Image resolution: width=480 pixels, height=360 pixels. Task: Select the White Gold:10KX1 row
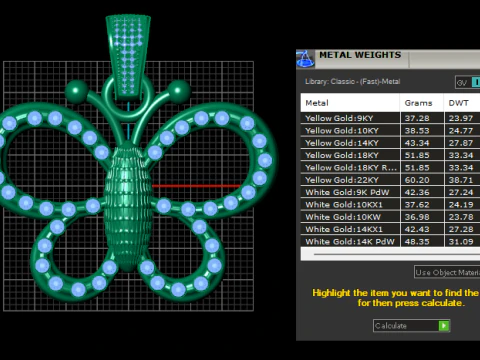(x=390, y=204)
